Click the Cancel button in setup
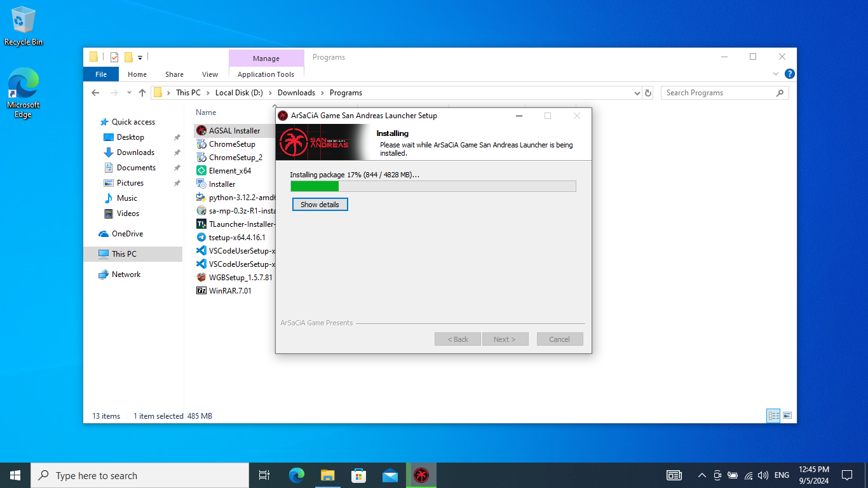The height and width of the screenshot is (488, 868). (560, 339)
